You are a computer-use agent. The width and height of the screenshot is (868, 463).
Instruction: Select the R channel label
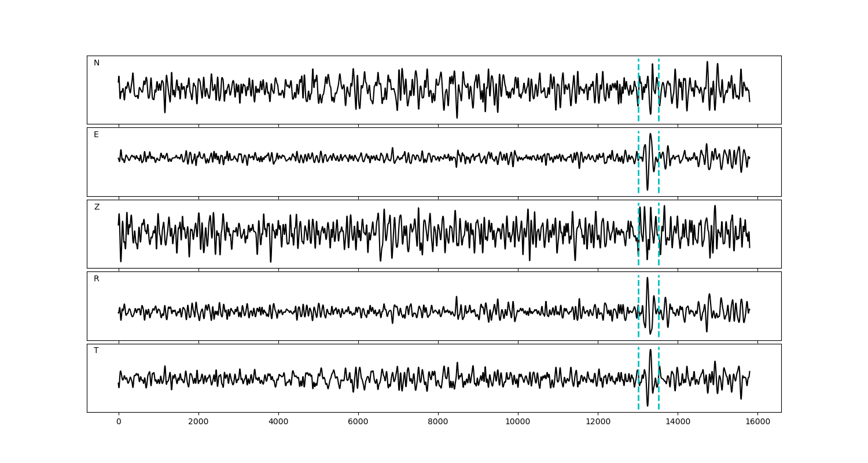point(97,279)
